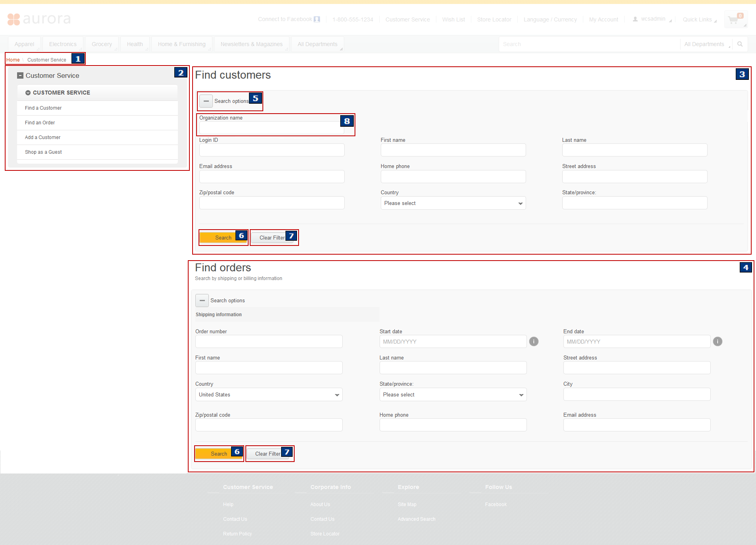Image resolution: width=756 pixels, height=545 pixels.
Task: Open the shopping cart icon
Action: (x=734, y=20)
